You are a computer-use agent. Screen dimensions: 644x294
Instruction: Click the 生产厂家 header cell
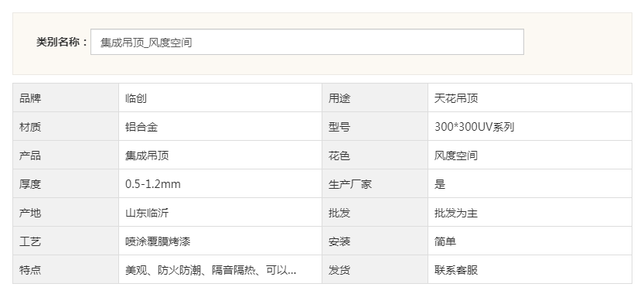375,184
